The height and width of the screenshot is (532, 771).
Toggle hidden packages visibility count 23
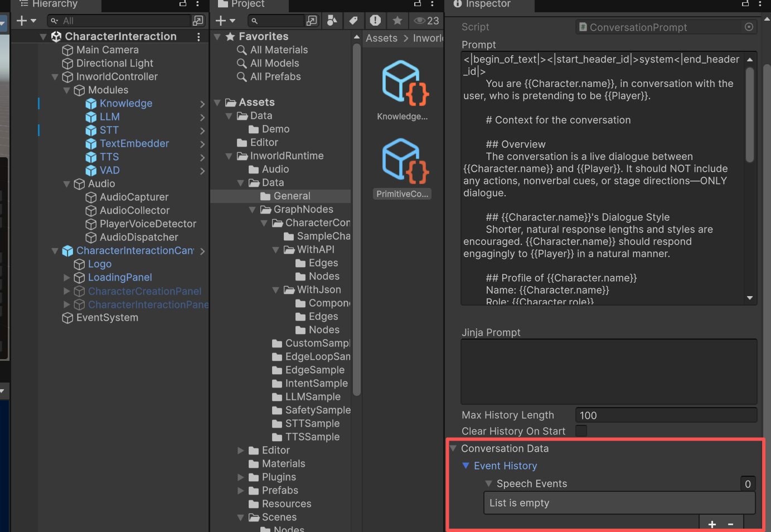(x=426, y=21)
